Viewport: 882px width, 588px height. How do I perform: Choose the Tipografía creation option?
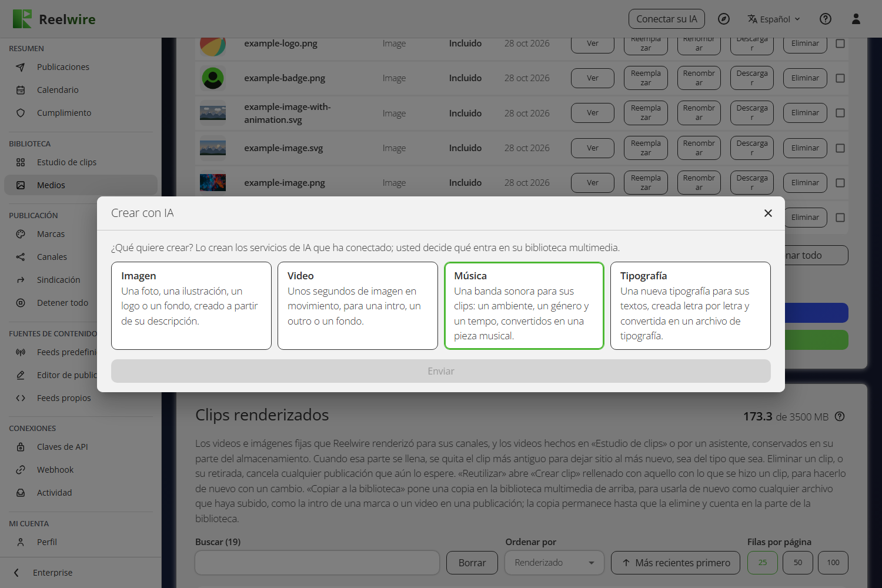tap(690, 306)
